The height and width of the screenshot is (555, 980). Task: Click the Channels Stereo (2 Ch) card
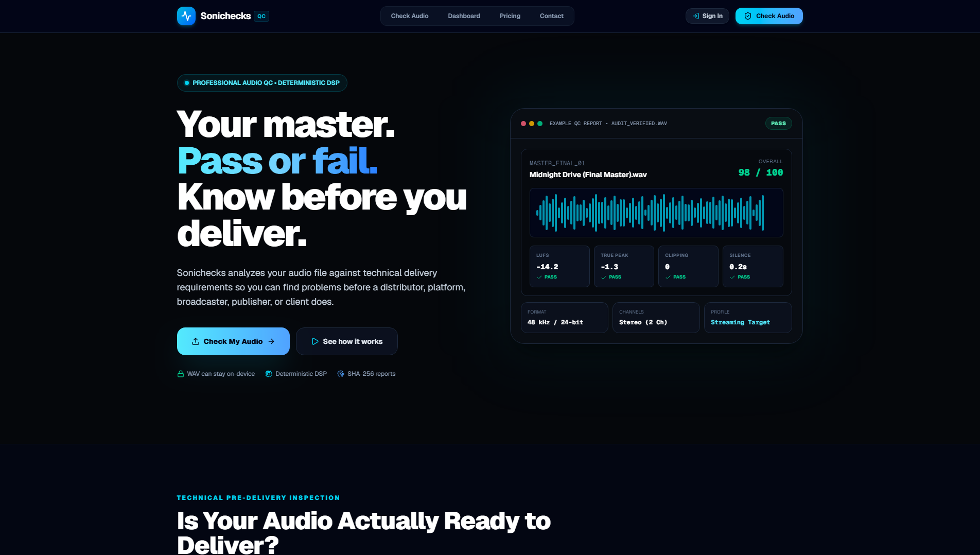(656, 318)
